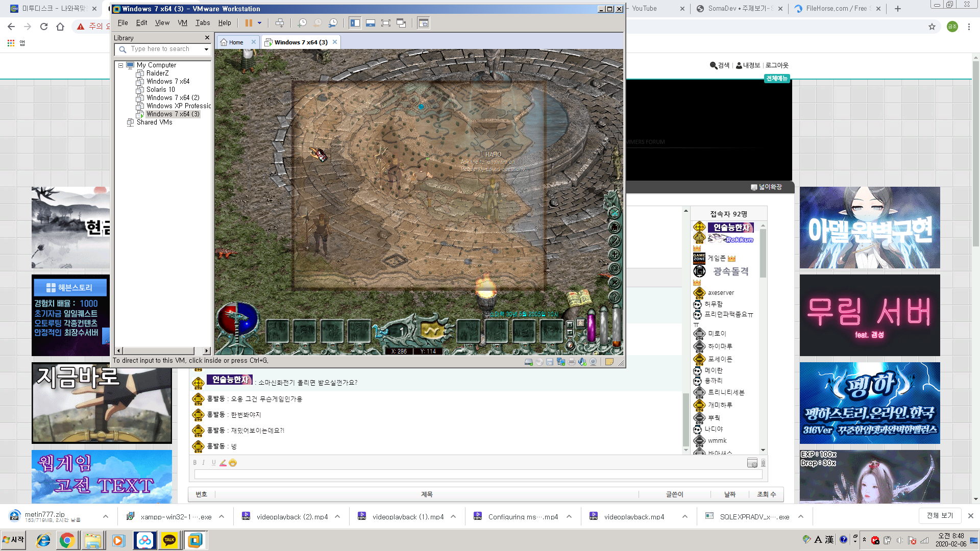The height and width of the screenshot is (551, 980).
Task: Toggle the library sidebar view button
Action: (355, 23)
